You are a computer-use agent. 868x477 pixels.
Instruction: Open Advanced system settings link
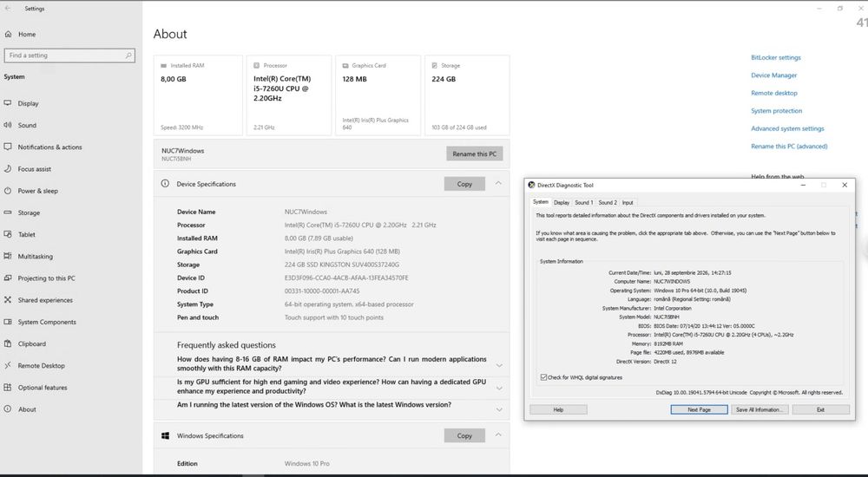point(787,128)
